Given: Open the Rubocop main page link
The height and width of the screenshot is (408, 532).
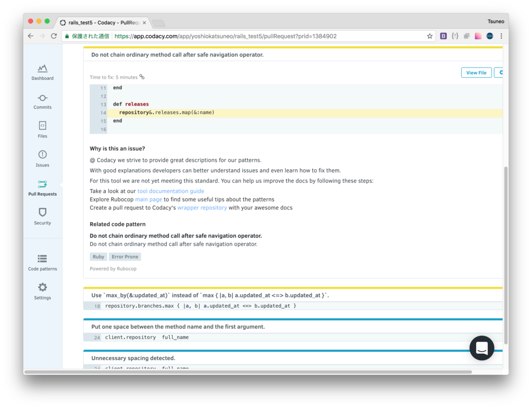Looking at the screenshot, I should point(149,199).
